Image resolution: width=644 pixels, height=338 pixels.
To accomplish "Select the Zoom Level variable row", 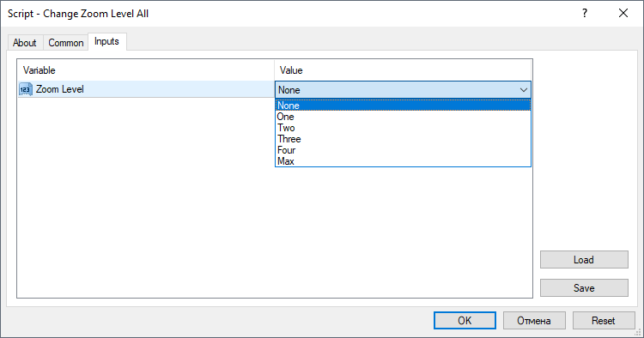I will 146,89.
